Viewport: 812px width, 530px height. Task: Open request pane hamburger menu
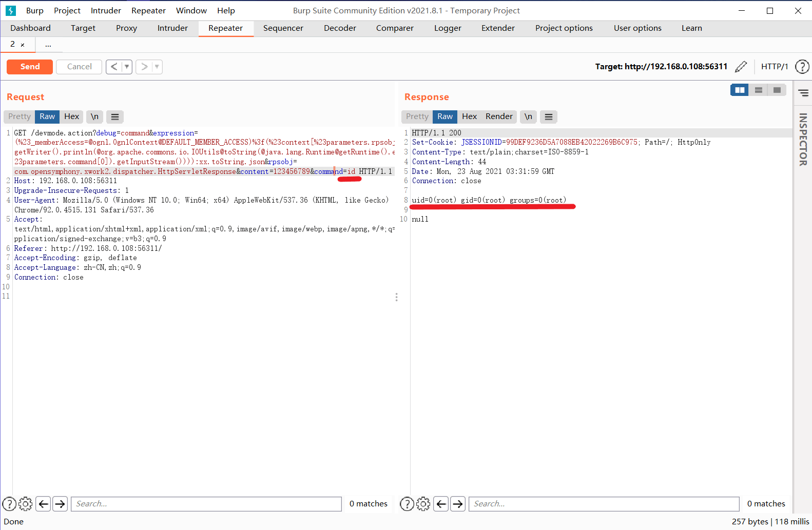tap(115, 117)
